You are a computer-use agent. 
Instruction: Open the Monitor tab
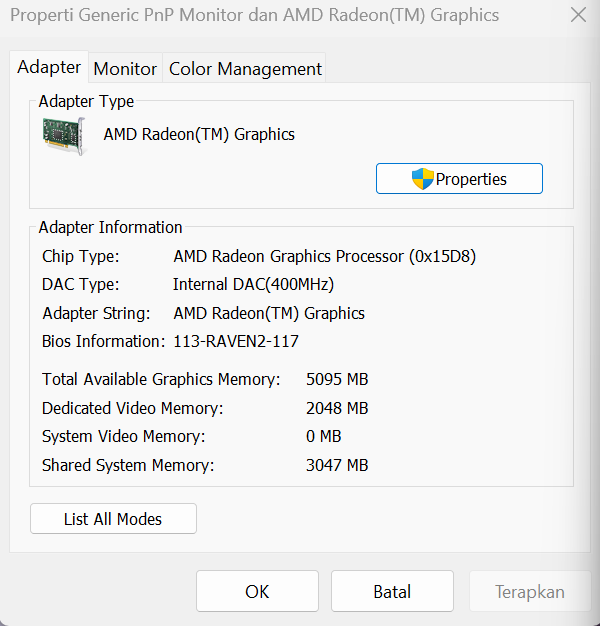(125, 69)
